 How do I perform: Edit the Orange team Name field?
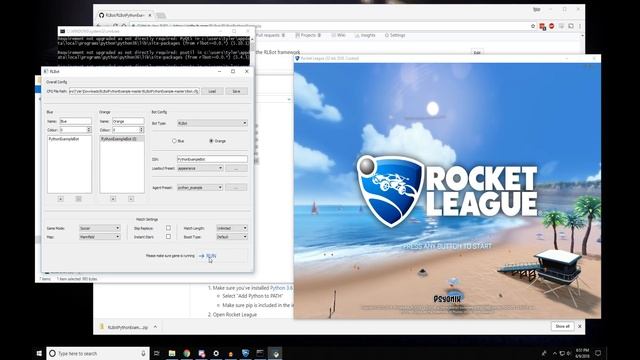tap(128, 121)
